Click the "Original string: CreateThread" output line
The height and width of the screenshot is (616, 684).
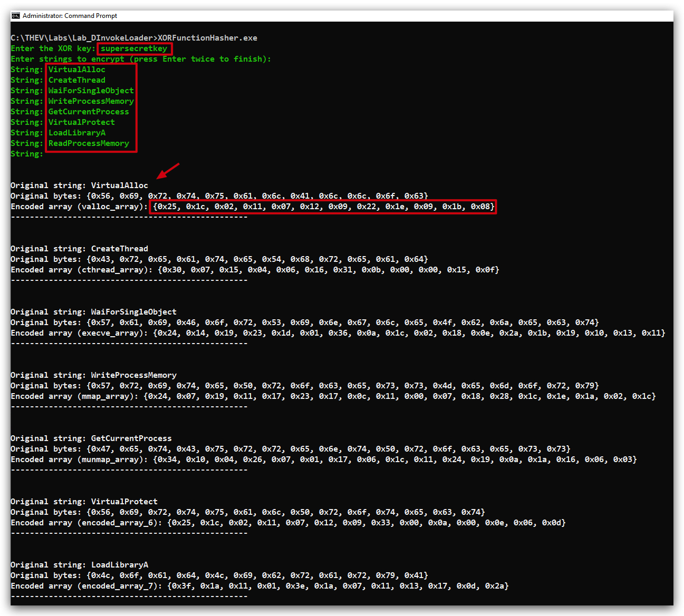80,249
